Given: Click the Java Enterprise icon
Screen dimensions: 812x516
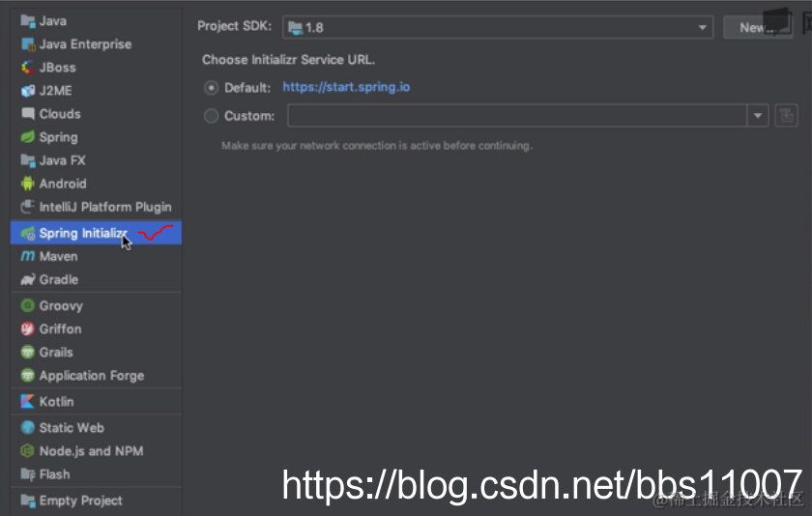Looking at the screenshot, I should pyautogui.click(x=27, y=44).
